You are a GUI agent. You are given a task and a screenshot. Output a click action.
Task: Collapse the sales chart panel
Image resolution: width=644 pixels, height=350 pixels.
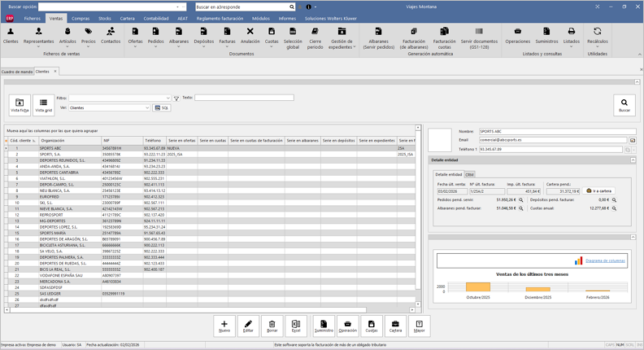tap(633, 238)
